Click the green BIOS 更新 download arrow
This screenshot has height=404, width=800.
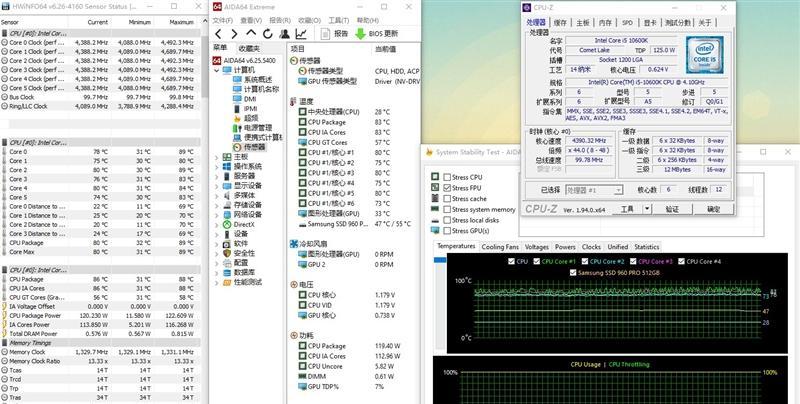click(360, 34)
